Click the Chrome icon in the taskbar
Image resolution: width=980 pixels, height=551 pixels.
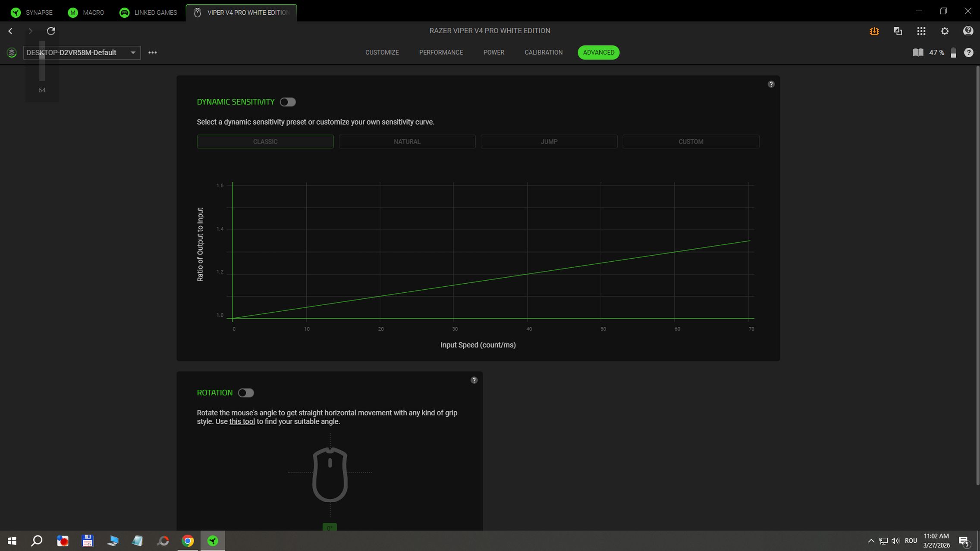click(188, 541)
